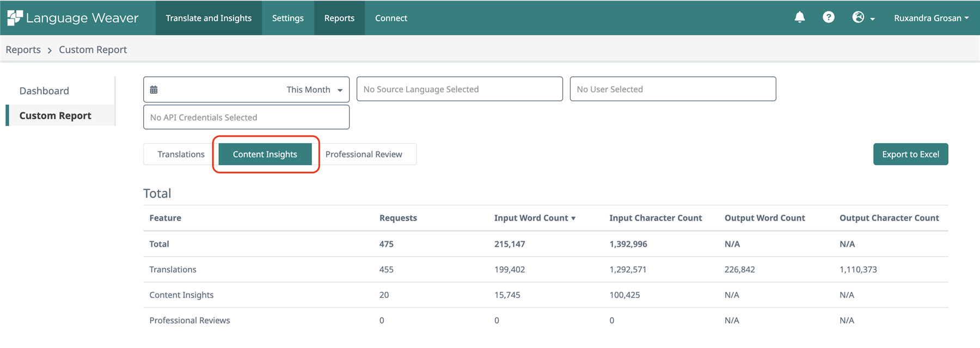Click the input word count 215,147
980x348 pixels.
tap(510, 244)
